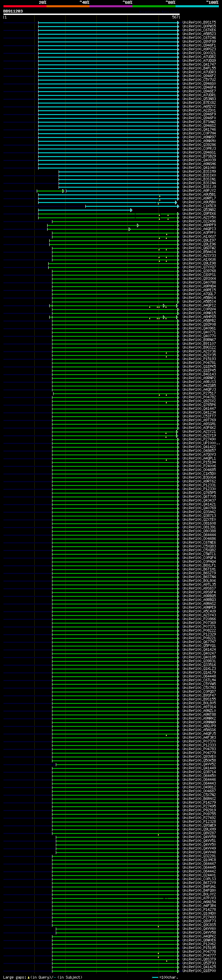Select hit UniRef100_Q9XF89
This screenshot has width=222, height=980.
(x=199, y=41)
